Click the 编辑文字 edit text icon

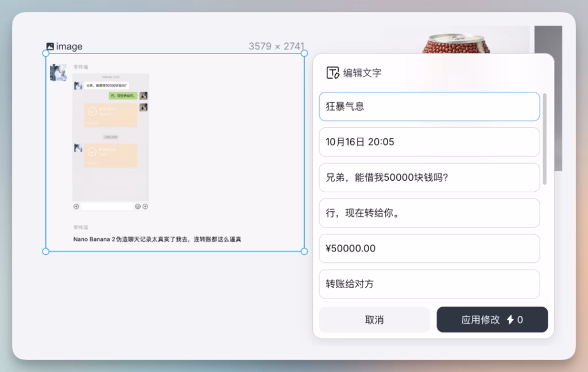332,73
